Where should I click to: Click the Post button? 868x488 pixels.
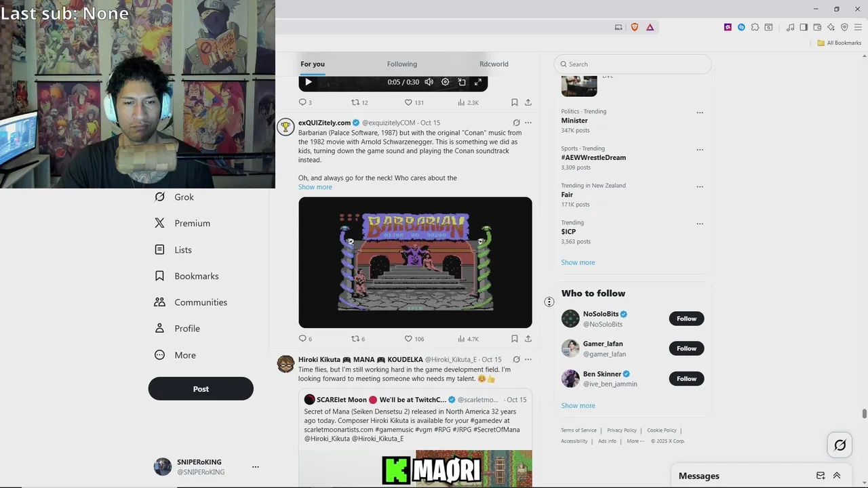pyautogui.click(x=201, y=388)
